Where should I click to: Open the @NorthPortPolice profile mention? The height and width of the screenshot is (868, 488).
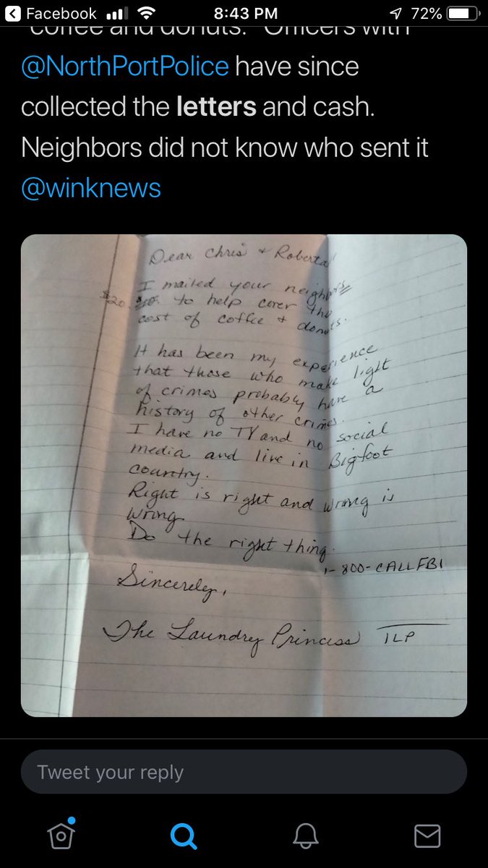point(125,67)
